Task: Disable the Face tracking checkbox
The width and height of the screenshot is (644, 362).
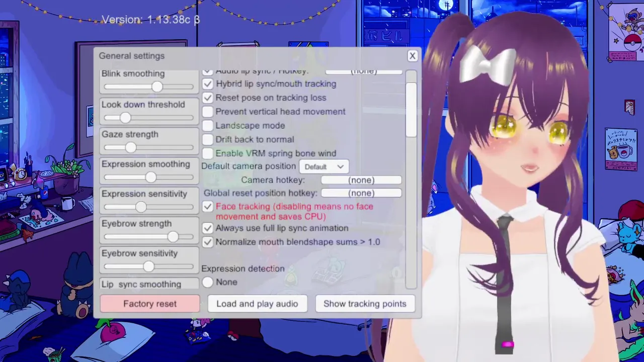Action: point(208,207)
